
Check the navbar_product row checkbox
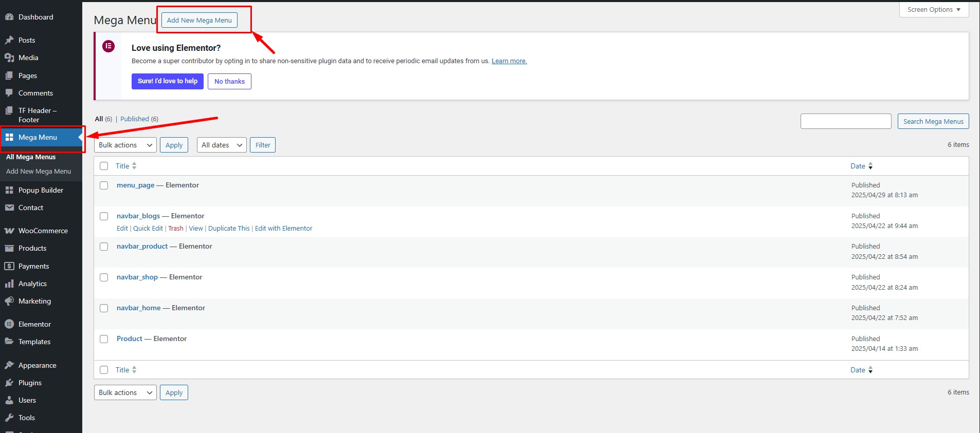point(104,247)
